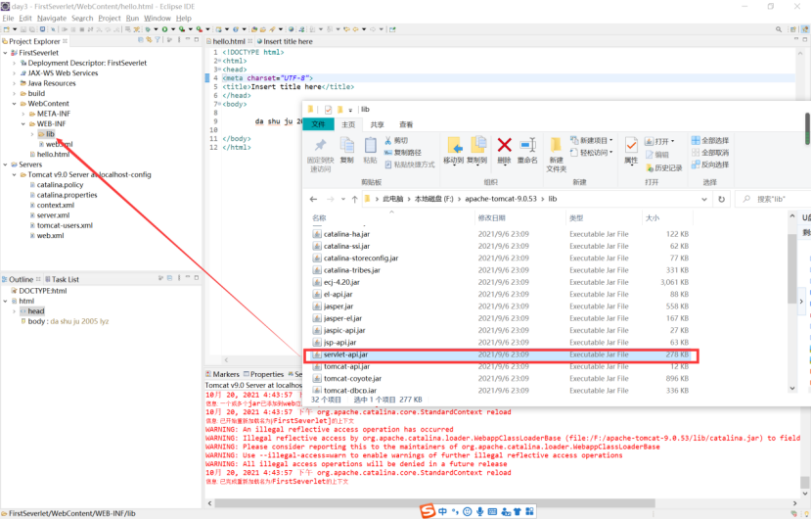Click the Paste (粘贴) clipboard icon
812x519 pixels.
[370, 145]
